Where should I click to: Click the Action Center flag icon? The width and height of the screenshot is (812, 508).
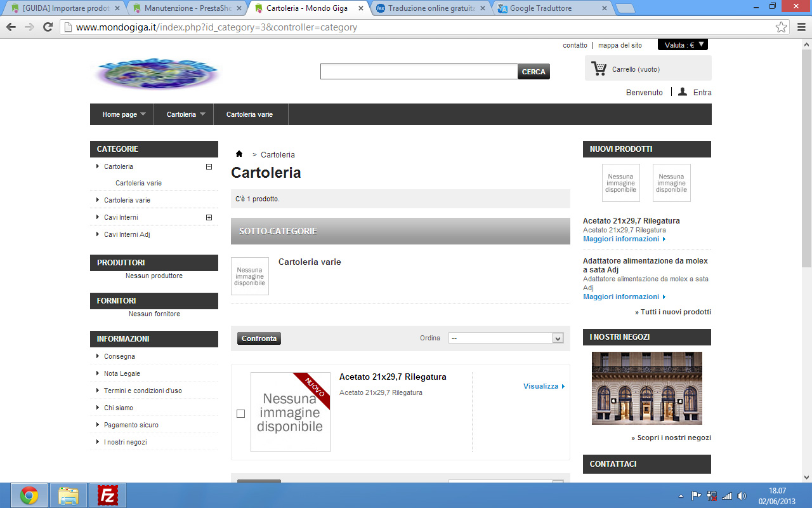697,496
